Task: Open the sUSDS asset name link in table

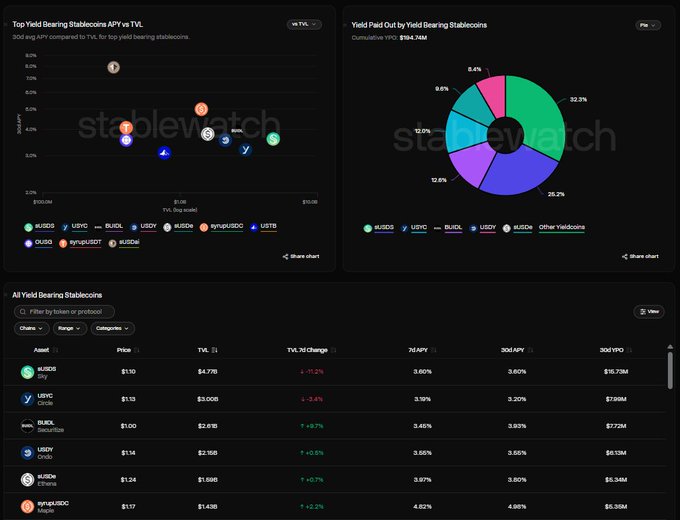Action: point(47,369)
